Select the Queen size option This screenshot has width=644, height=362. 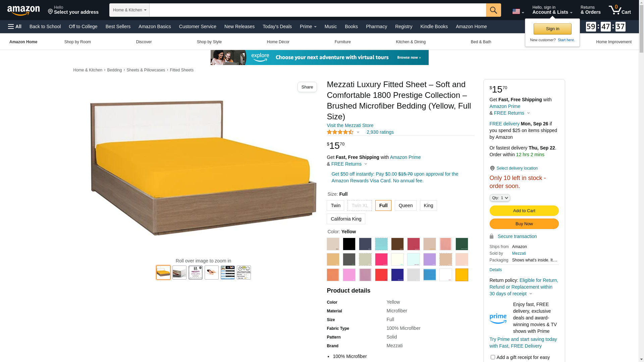(x=406, y=205)
